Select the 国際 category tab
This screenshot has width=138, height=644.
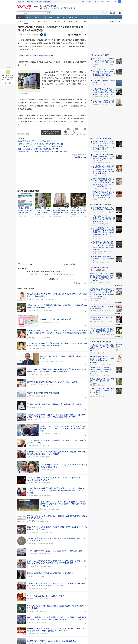tap(32, 22)
